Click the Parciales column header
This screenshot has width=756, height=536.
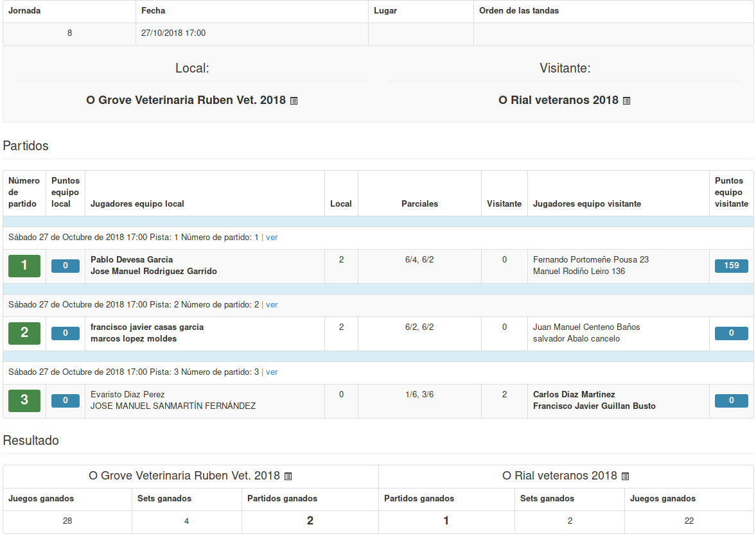click(419, 204)
